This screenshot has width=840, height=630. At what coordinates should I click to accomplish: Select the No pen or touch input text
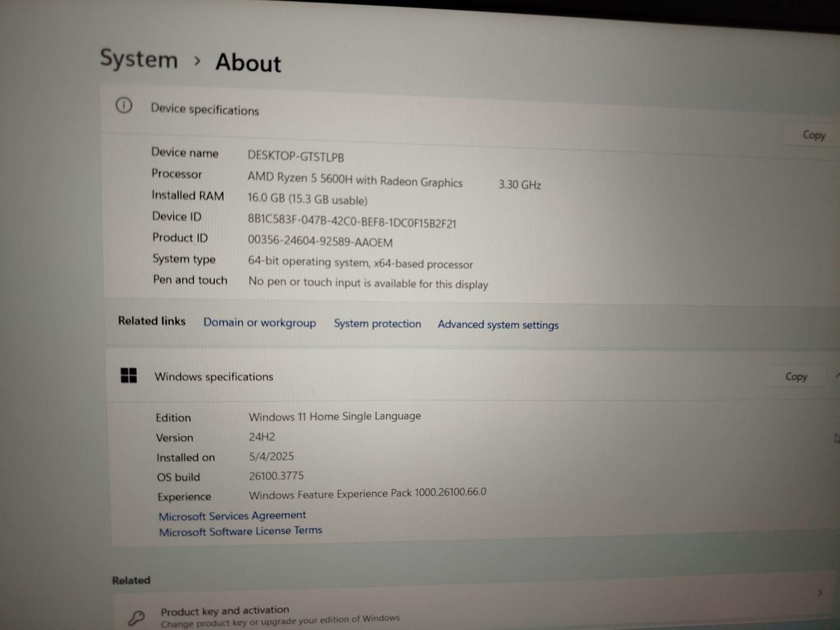[368, 282]
